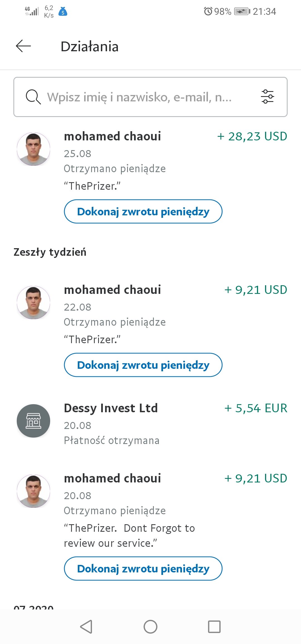Open mohamed chaoui's avatar on the 20.08 transaction
Image resolution: width=301 pixels, height=644 pixels.
click(33, 491)
